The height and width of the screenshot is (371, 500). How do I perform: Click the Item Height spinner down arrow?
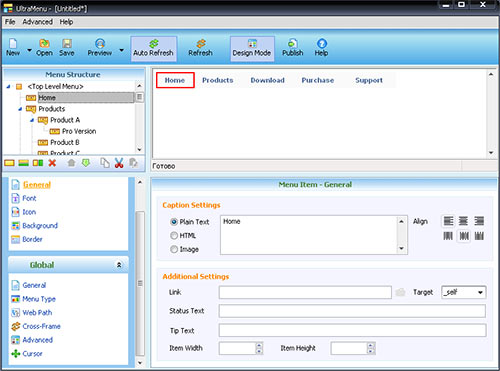pos(370,351)
